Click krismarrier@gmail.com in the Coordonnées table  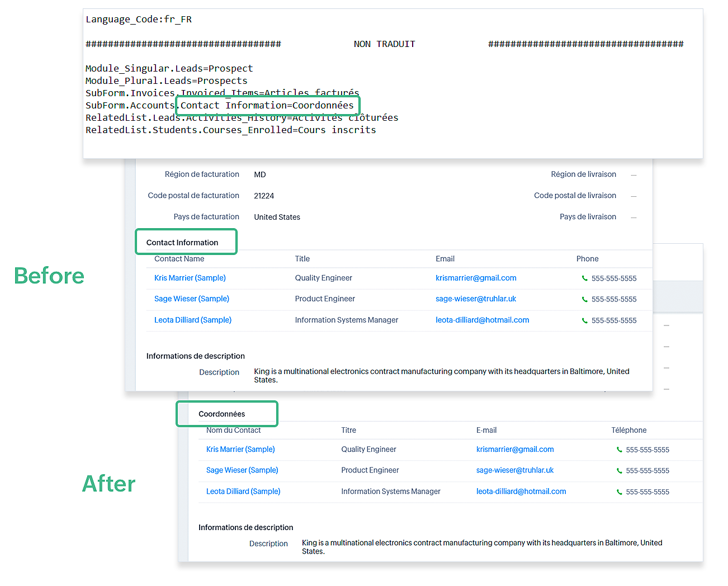tap(514, 450)
